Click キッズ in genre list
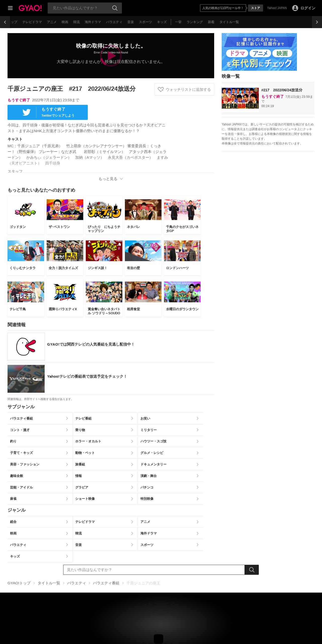The image size is (322, 644). tap(40, 556)
